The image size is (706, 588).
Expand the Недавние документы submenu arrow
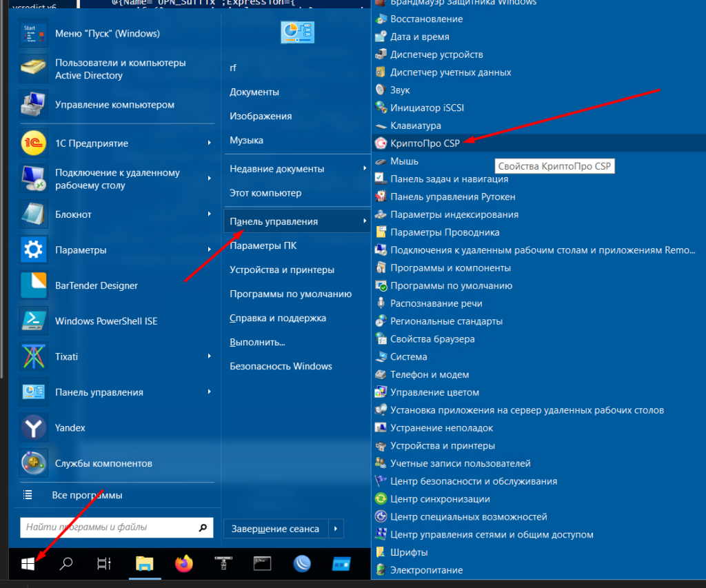(x=364, y=168)
